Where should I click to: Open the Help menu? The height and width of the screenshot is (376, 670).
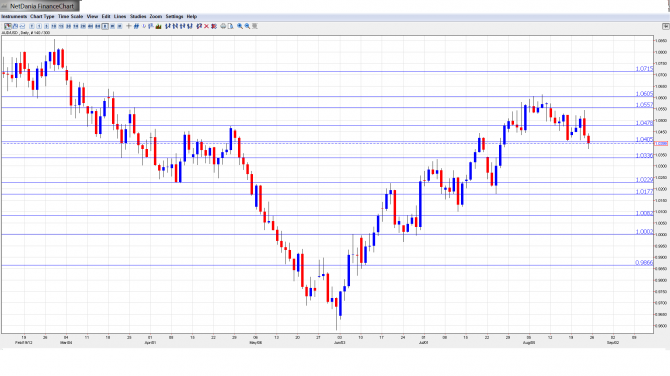pyautogui.click(x=192, y=16)
